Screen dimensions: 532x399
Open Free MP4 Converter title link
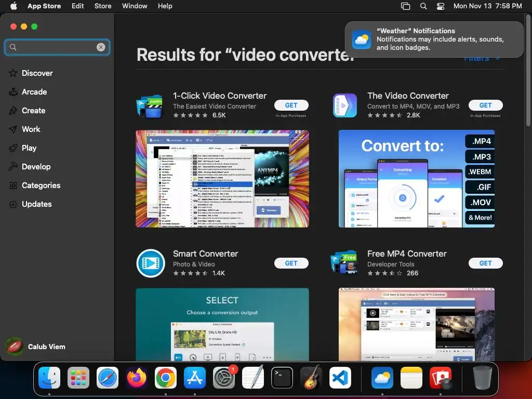tap(407, 254)
